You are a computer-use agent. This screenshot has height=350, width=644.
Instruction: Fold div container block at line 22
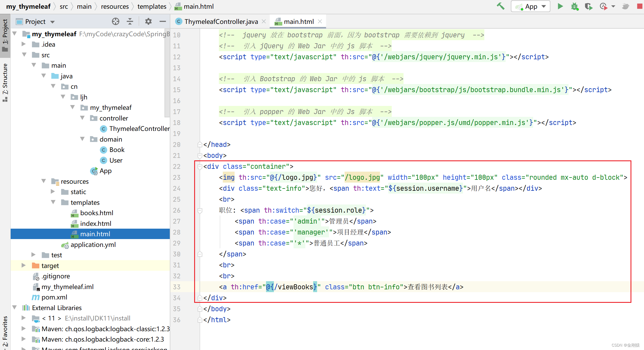200,167
